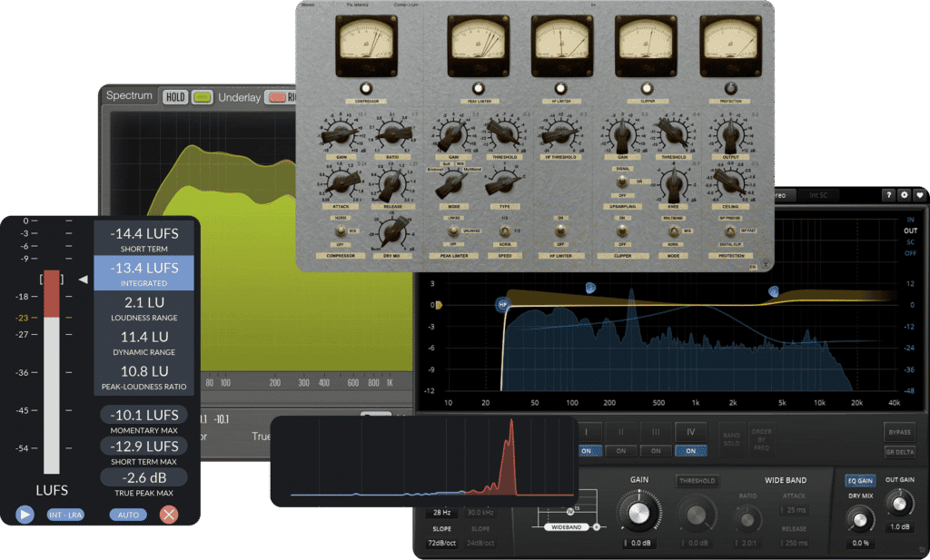Select the HP filter node on graph
The height and width of the screenshot is (560, 930).
point(502,306)
